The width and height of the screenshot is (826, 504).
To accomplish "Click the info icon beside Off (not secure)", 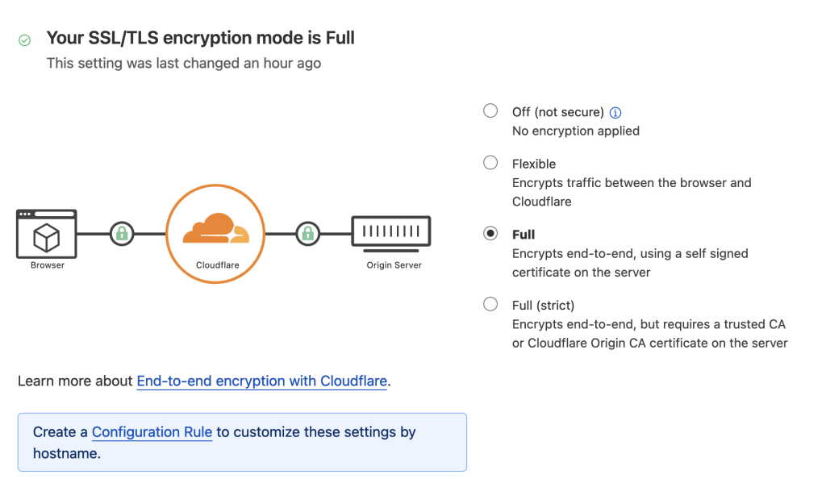I will [615, 113].
